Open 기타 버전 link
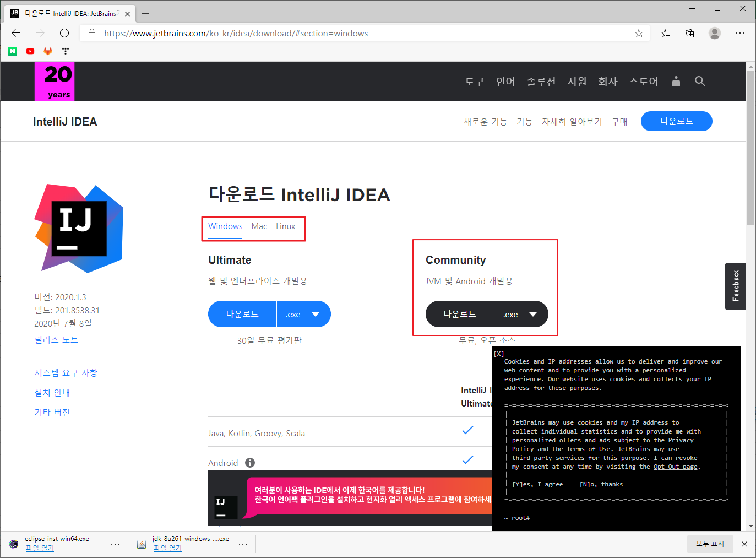The width and height of the screenshot is (756, 558). click(52, 412)
